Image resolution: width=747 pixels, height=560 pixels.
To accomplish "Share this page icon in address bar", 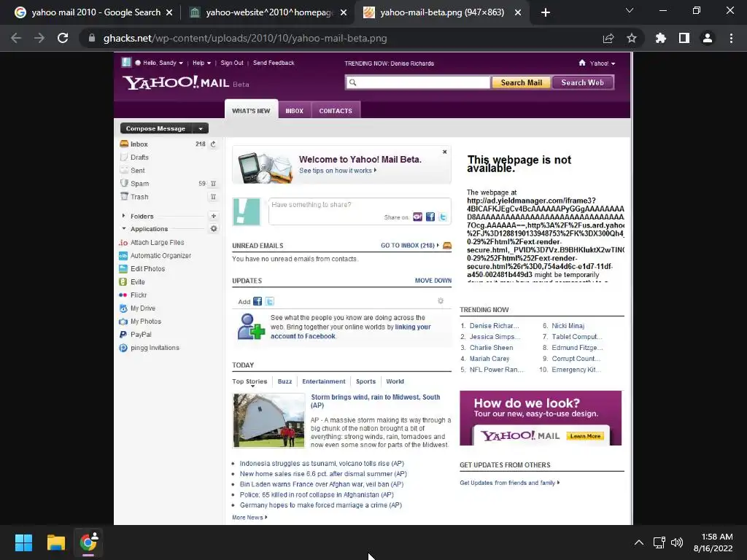I will tap(608, 38).
